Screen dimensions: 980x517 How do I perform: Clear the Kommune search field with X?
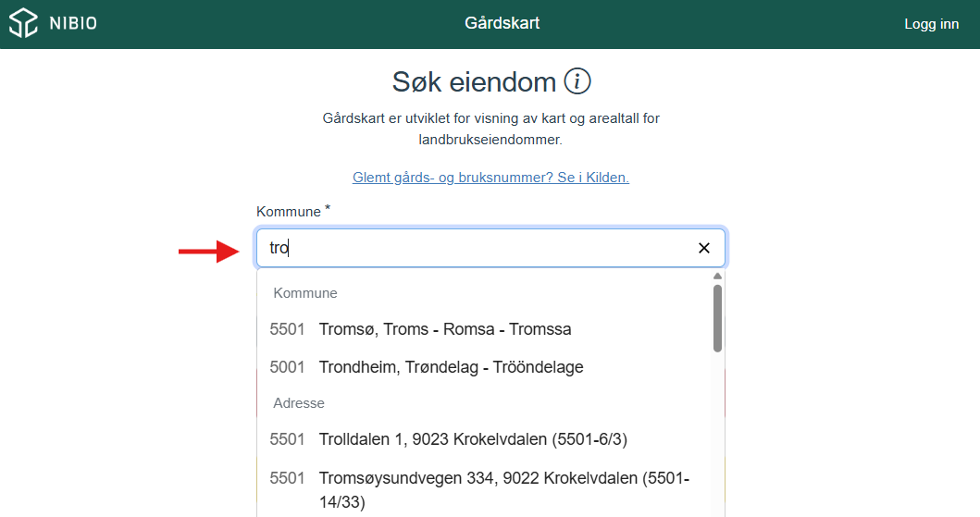(x=703, y=248)
